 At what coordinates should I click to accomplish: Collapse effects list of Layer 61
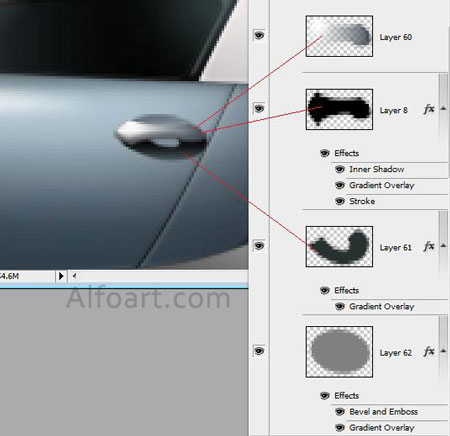(x=443, y=246)
